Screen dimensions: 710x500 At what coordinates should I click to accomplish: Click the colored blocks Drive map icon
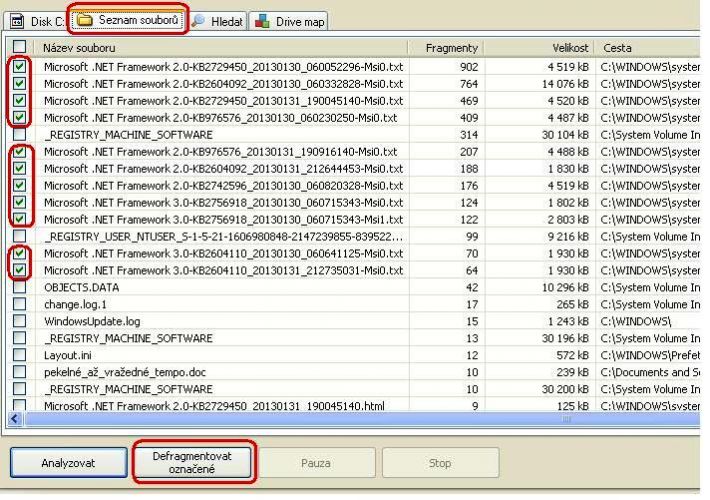(x=262, y=21)
